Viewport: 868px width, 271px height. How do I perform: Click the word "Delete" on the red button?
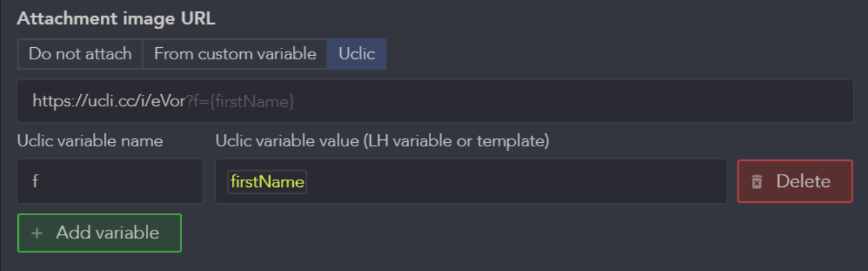[x=803, y=181]
